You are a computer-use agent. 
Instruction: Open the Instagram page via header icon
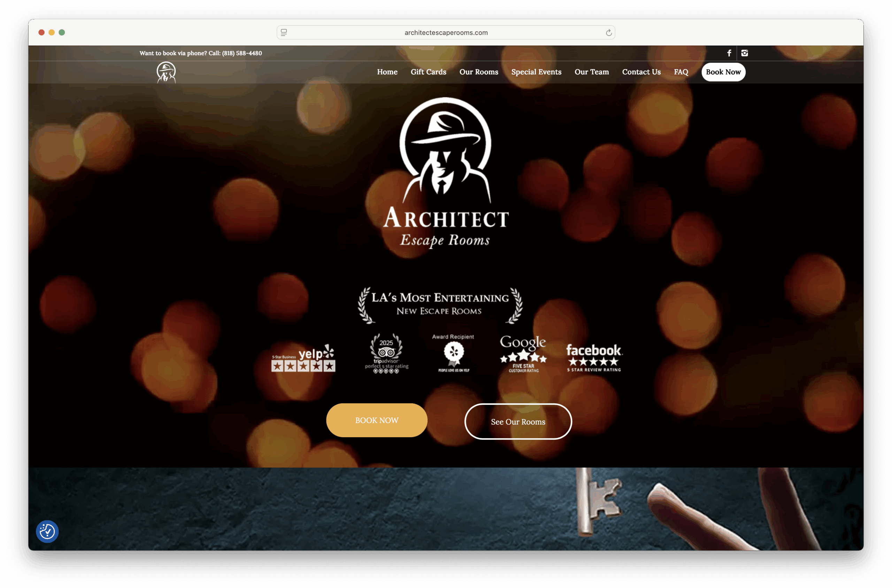745,53
